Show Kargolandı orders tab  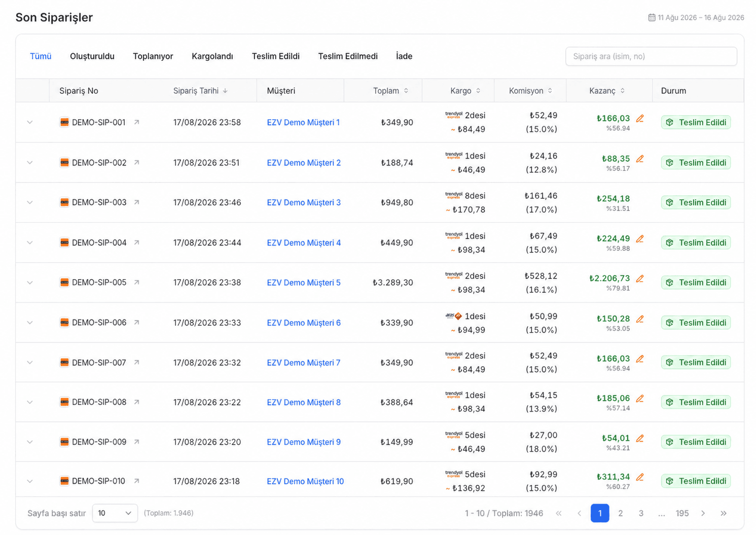point(212,56)
